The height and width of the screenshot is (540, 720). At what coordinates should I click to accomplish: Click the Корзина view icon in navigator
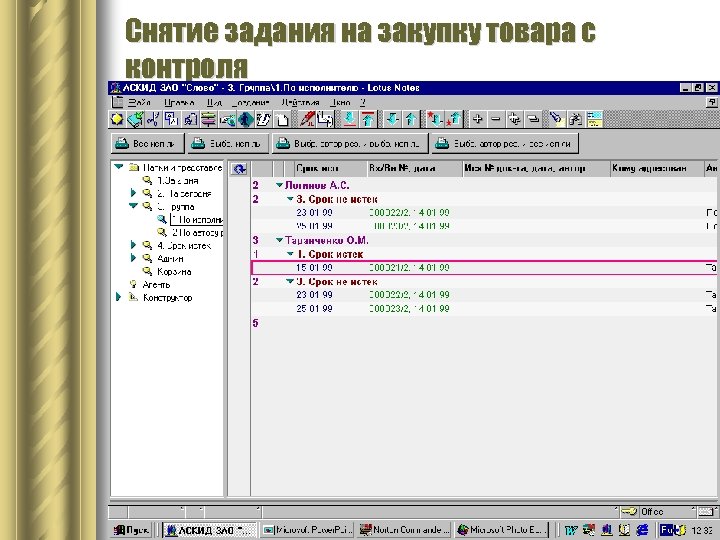[147, 271]
